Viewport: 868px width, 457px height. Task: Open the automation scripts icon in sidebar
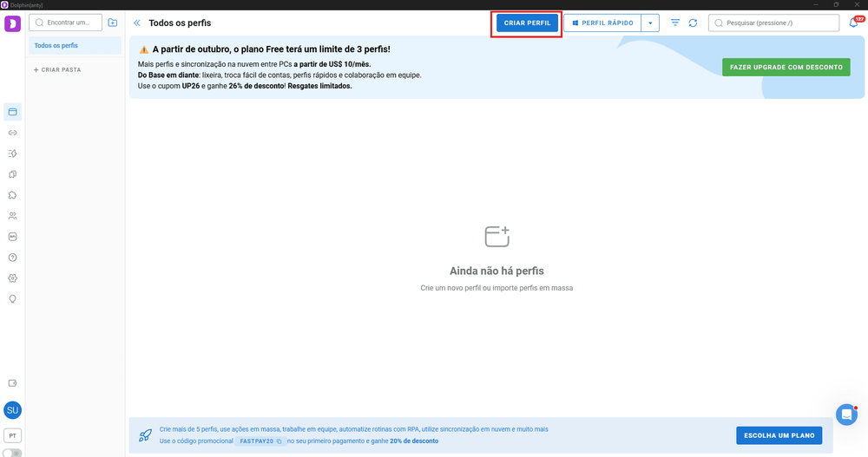[x=13, y=153]
